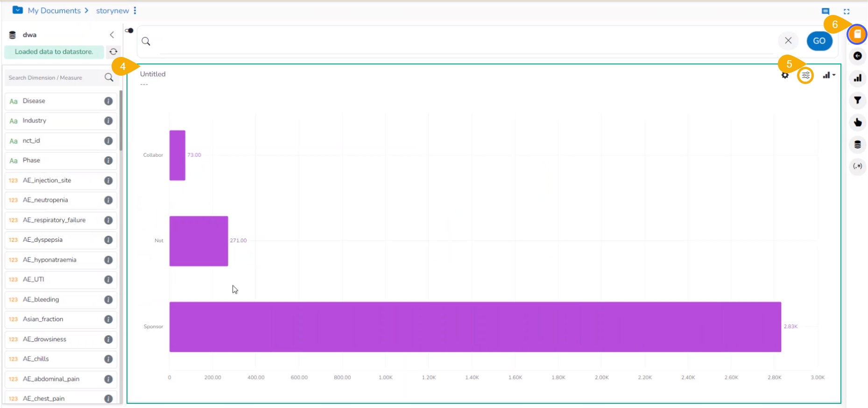
Task: Click the magnifier in Search Dimension / Measure
Action: [109, 77]
